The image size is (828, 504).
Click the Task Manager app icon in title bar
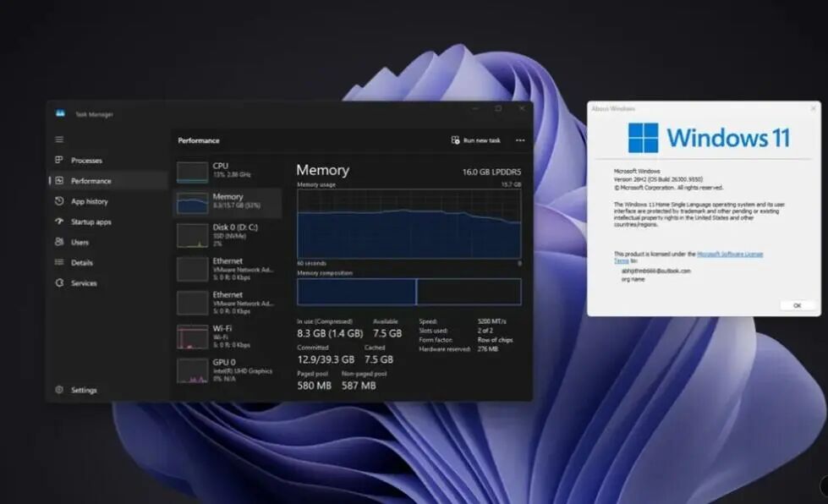(x=60, y=113)
